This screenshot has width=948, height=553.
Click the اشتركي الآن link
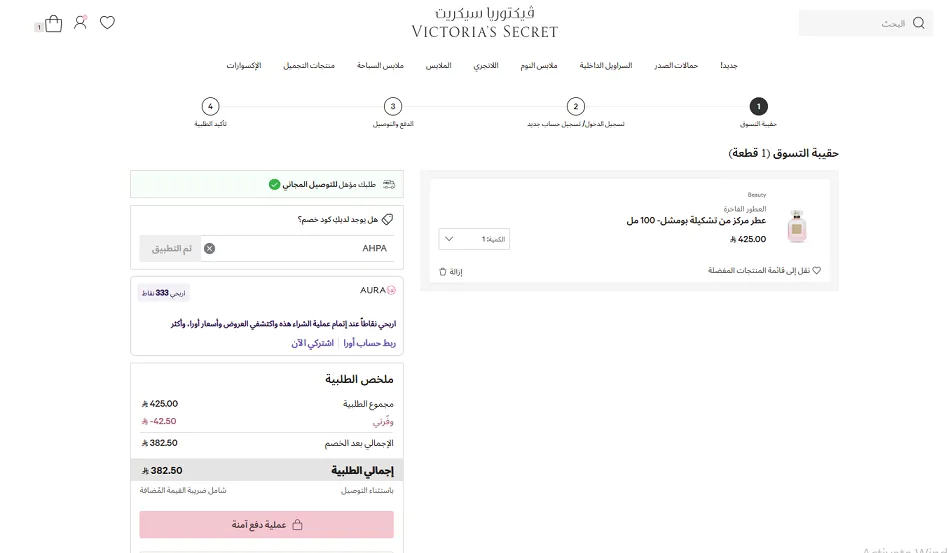[313, 343]
